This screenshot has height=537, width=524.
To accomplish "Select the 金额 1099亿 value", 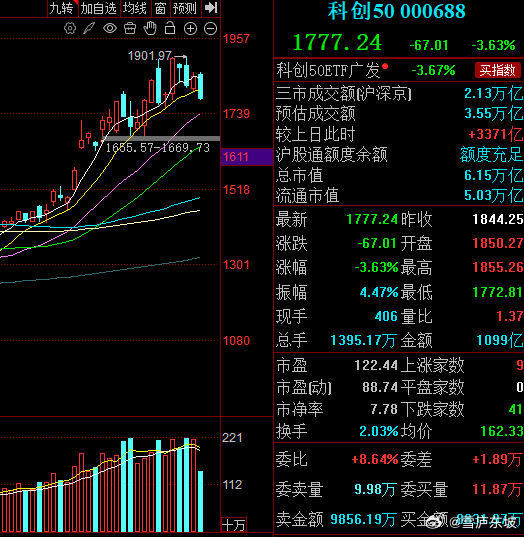I will 500,340.
